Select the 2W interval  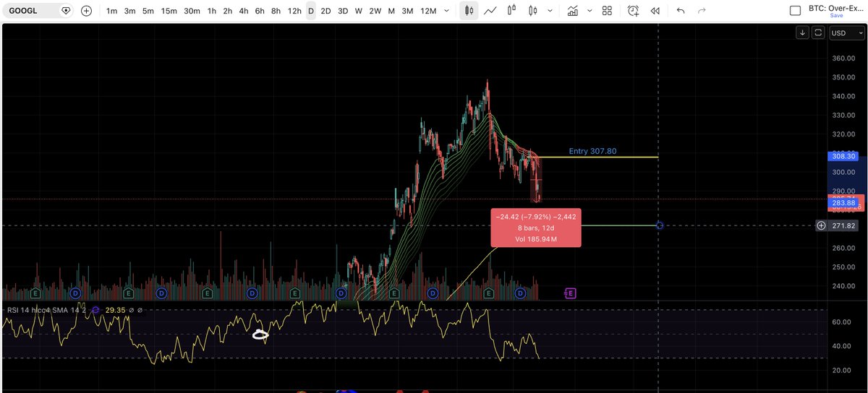click(x=375, y=11)
